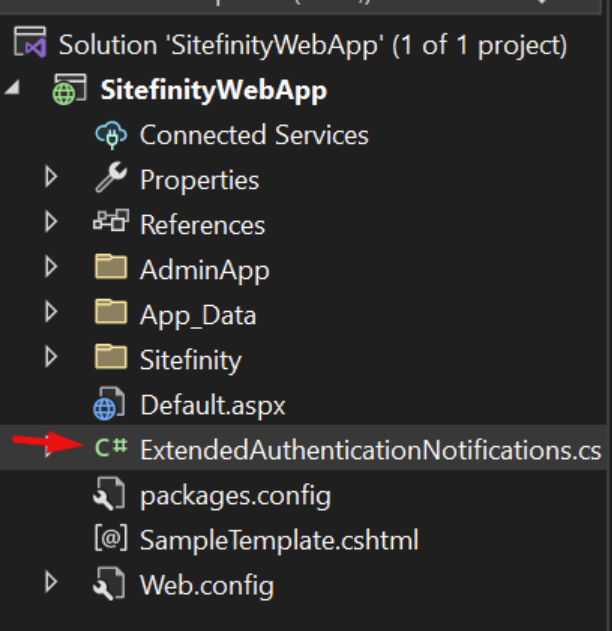This screenshot has width=612, height=631.
Task: Expand the App_Data folder
Action: [x=51, y=312]
